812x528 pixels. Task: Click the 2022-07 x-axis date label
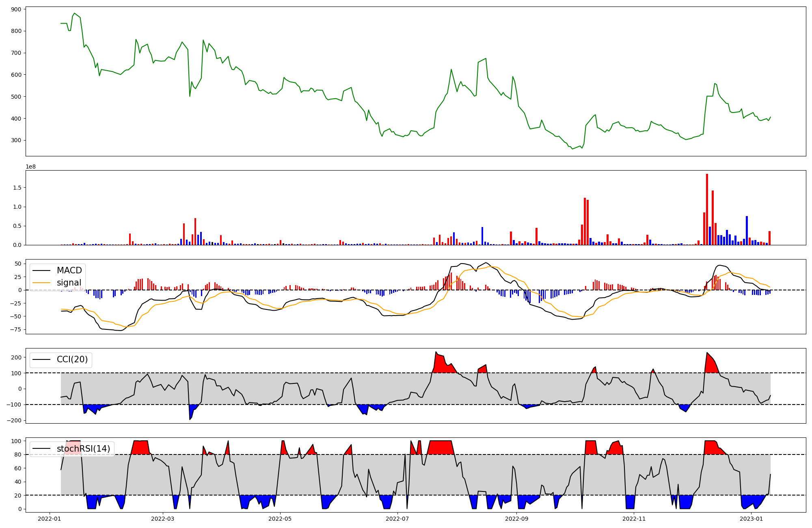397,519
